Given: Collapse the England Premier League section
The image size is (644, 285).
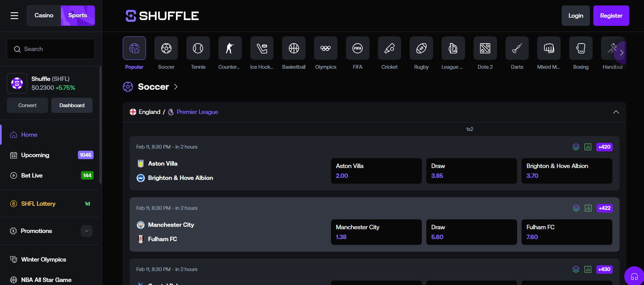Looking at the screenshot, I should tap(616, 112).
